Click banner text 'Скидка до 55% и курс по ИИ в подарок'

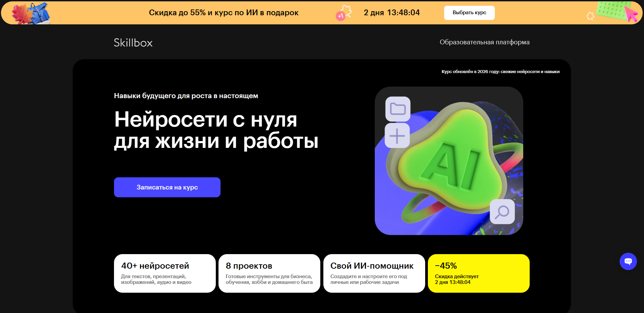(224, 13)
